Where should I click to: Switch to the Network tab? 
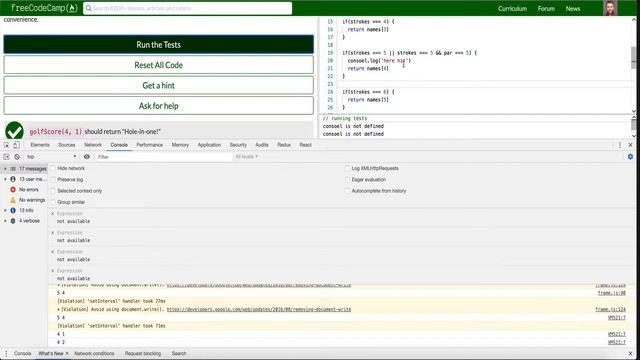pyautogui.click(x=93, y=145)
